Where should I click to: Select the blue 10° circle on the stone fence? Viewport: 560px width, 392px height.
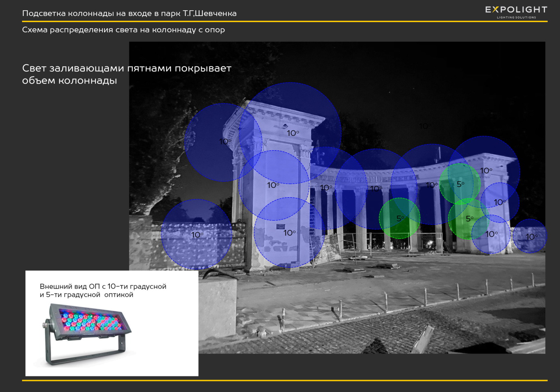pyautogui.click(x=197, y=234)
